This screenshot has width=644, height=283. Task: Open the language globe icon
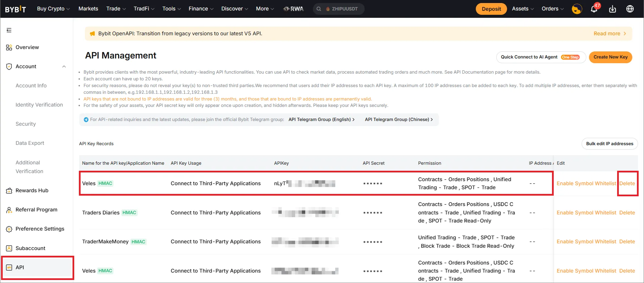tap(630, 9)
